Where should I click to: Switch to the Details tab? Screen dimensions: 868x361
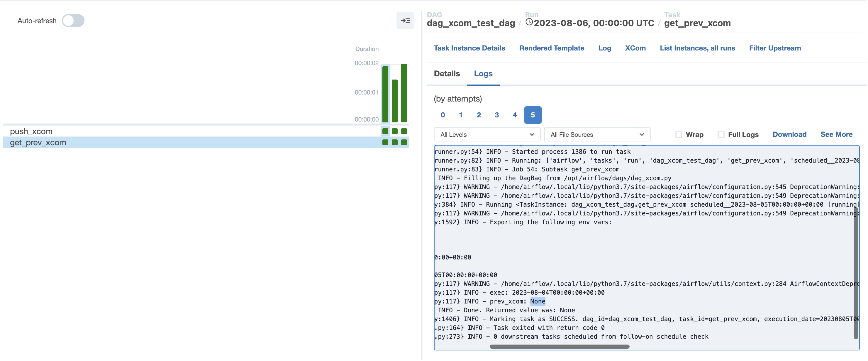point(447,74)
